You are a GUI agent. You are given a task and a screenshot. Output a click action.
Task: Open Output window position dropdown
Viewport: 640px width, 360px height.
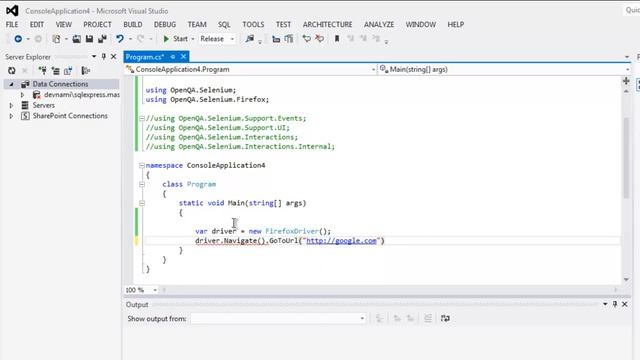(x=605, y=304)
